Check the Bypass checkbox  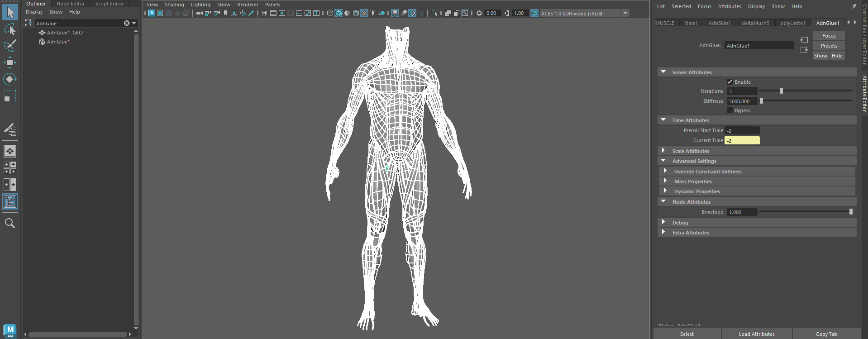point(730,110)
